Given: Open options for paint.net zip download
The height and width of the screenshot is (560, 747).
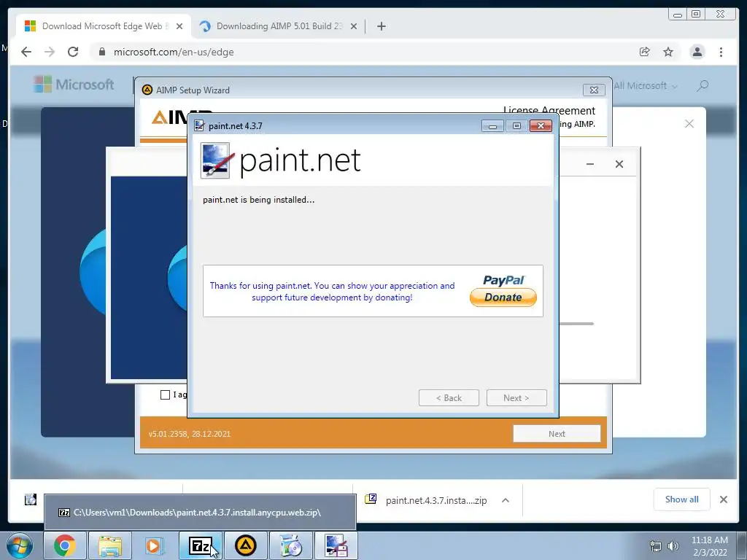Looking at the screenshot, I should tap(506, 500).
